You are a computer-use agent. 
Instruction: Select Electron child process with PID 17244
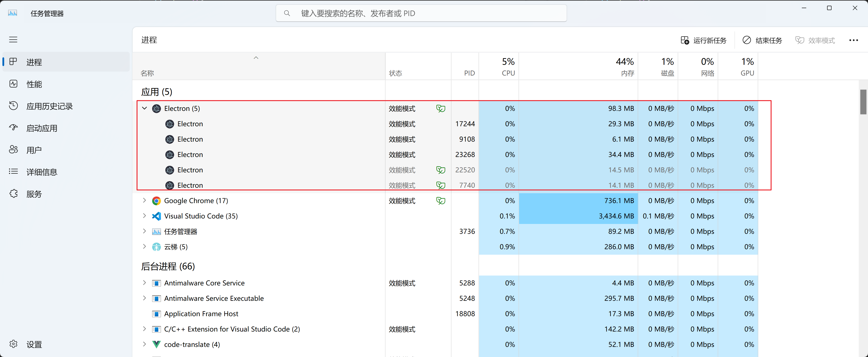tap(445, 124)
